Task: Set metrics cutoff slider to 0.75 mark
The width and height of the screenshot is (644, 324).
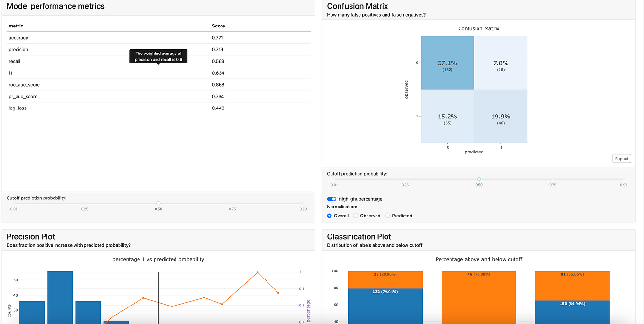Action: pyautogui.click(x=232, y=203)
